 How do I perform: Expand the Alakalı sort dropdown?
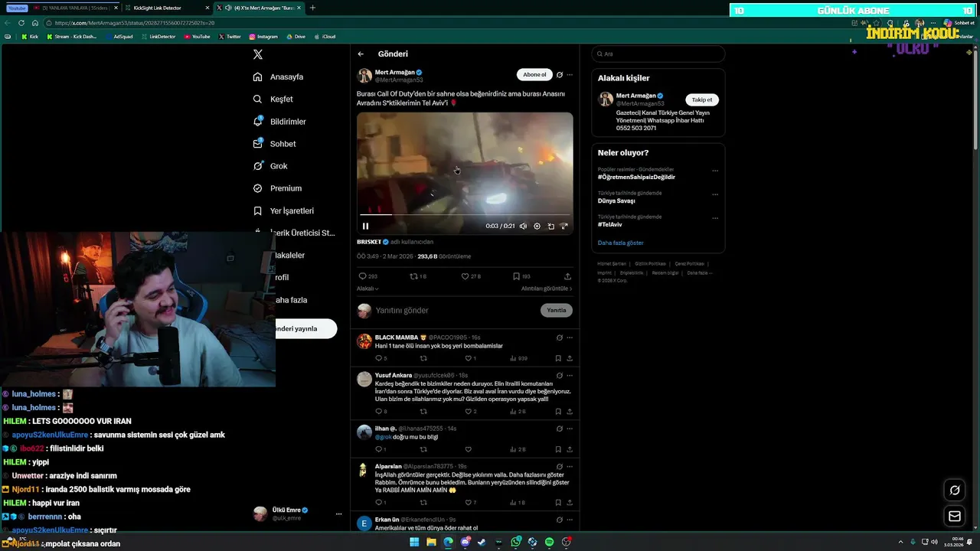click(x=367, y=289)
